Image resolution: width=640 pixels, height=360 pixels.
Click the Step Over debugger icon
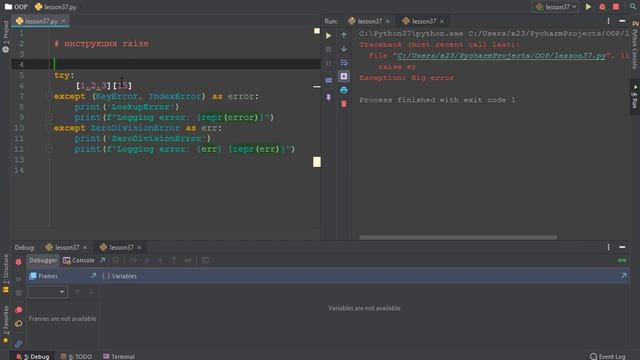coord(133,260)
